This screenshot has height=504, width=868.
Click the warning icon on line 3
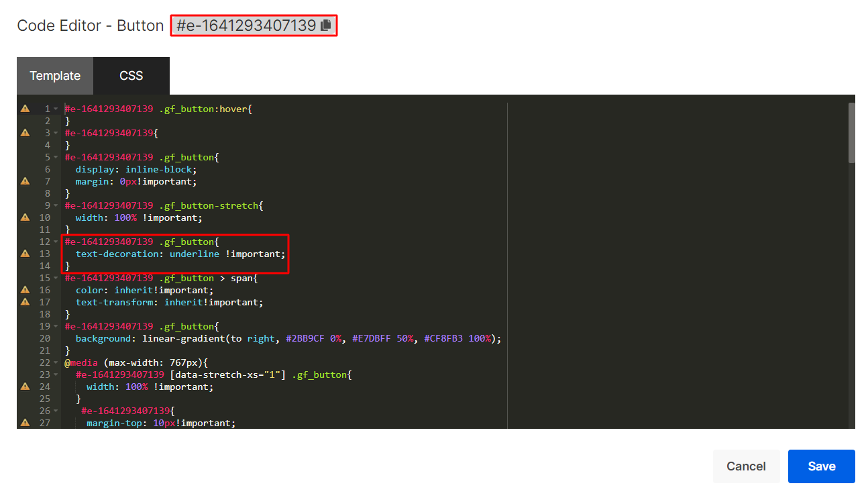click(x=25, y=132)
